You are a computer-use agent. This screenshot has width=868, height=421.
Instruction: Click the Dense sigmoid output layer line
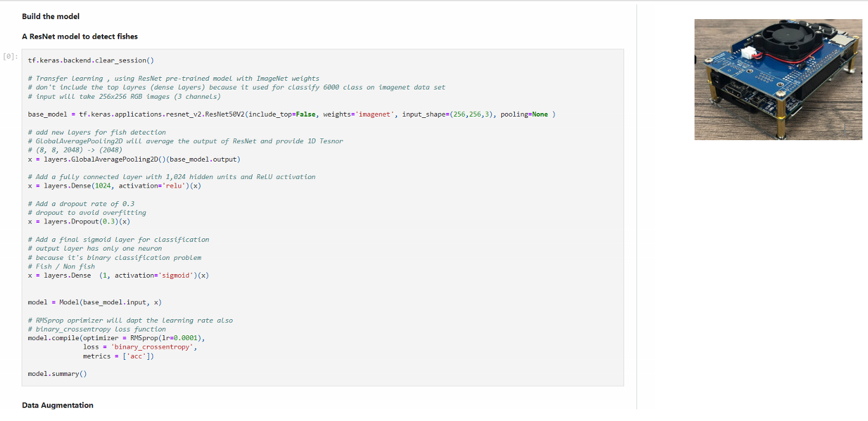118,275
